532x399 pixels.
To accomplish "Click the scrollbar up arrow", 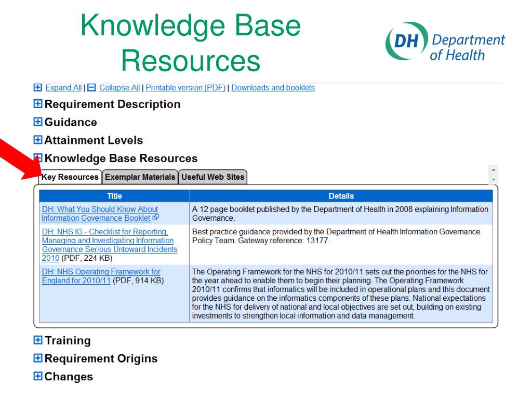I will tap(494, 170).
